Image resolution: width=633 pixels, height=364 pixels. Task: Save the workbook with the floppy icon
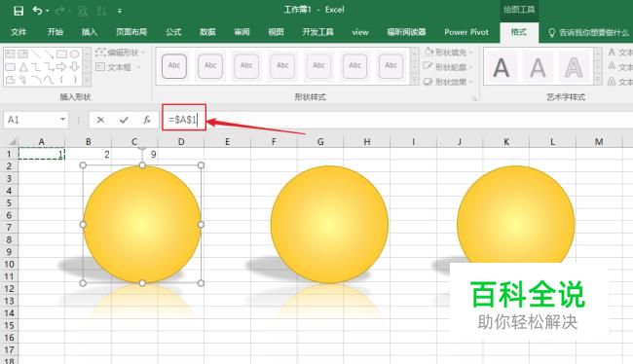pyautogui.click(x=19, y=11)
